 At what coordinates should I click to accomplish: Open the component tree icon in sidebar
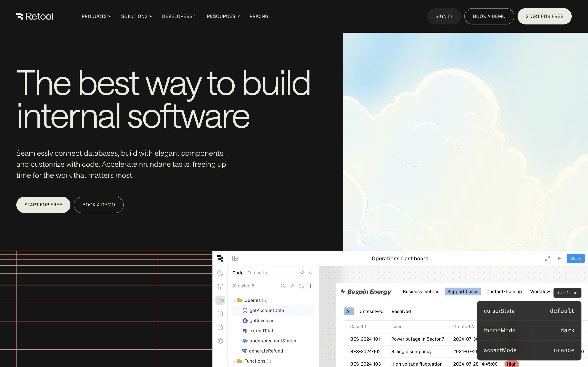[220, 287]
